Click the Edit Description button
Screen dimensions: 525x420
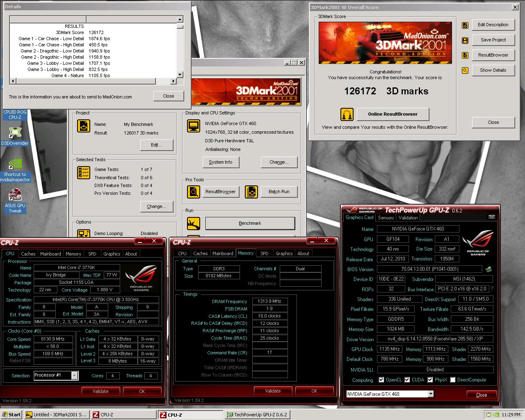pos(493,25)
